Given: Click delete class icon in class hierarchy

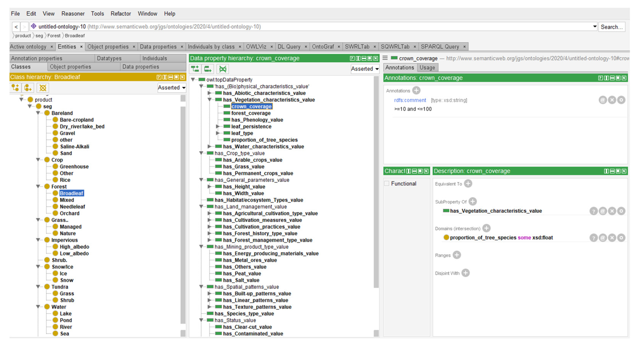Looking at the screenshot, I should [43, 88].
